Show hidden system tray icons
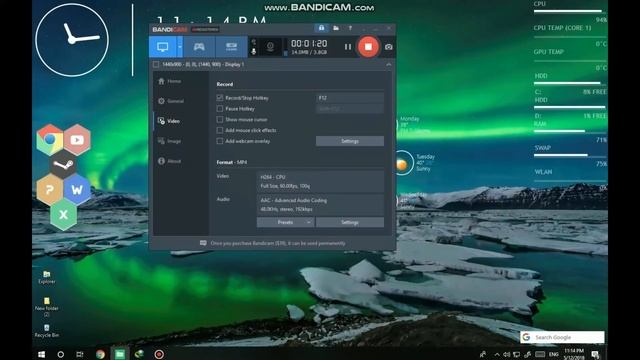 tap(497, 354)
